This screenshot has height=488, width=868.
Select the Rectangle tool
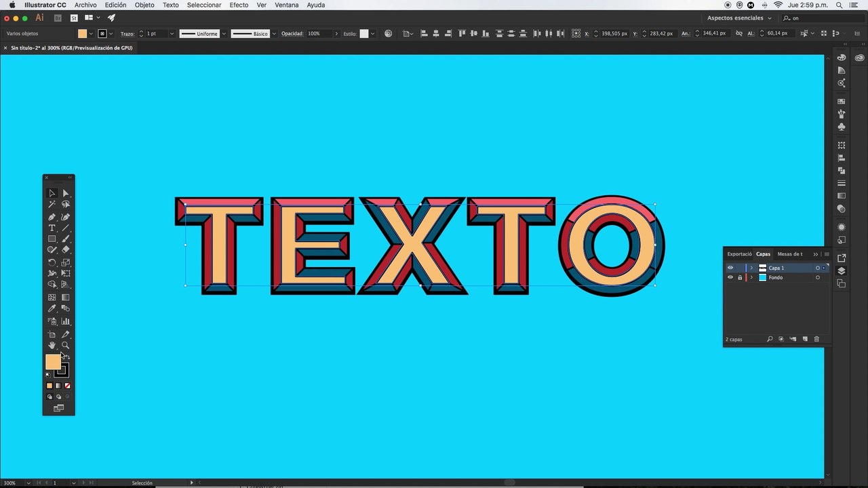click(x=52, y=239)
